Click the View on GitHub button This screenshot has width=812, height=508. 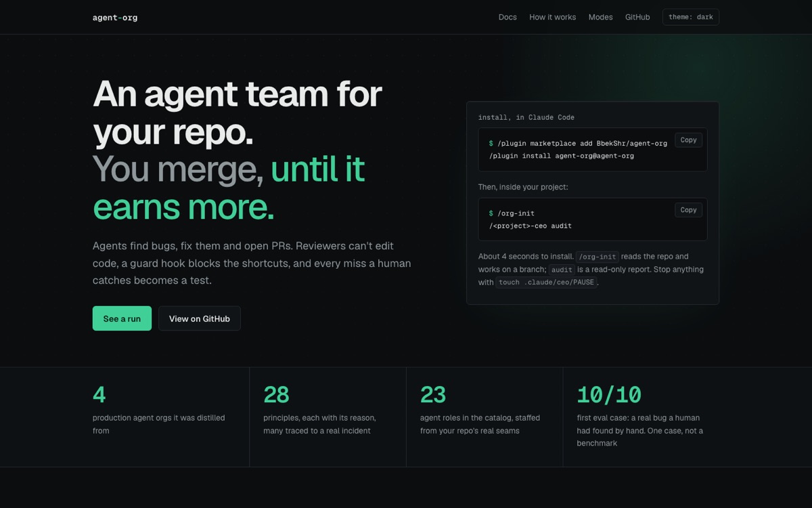[200, 318]
